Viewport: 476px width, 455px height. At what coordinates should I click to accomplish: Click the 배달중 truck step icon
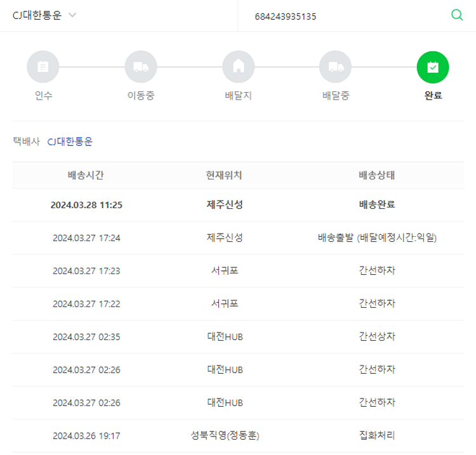tap(335, 67)
